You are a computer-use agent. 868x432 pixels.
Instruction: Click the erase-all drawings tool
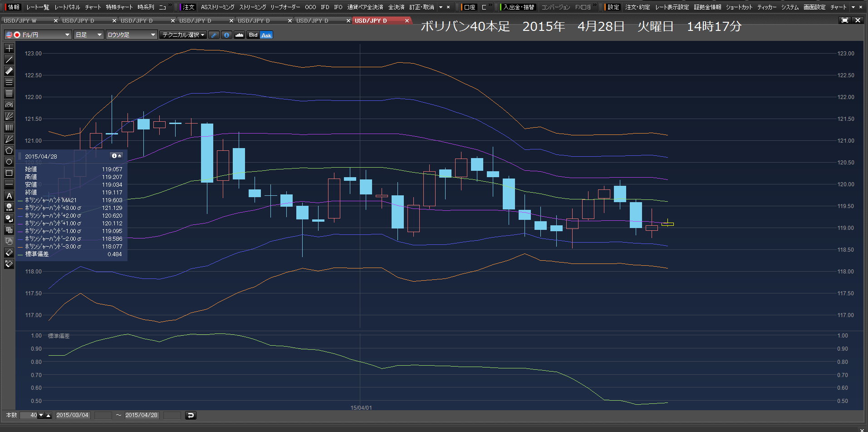pyautogui.click(x=9, y=264)
